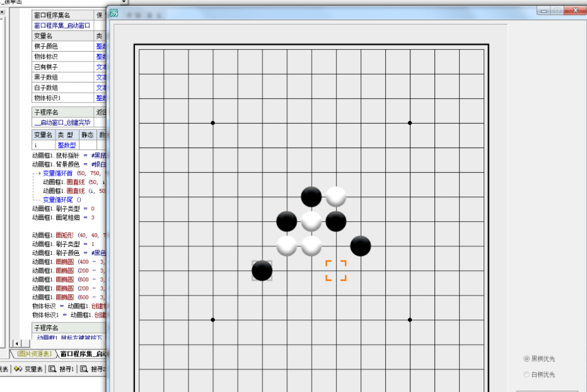Open the 搜寻2 panel tab
The height and width of the screenshot is (392, 587).
(x=93, y=369)
